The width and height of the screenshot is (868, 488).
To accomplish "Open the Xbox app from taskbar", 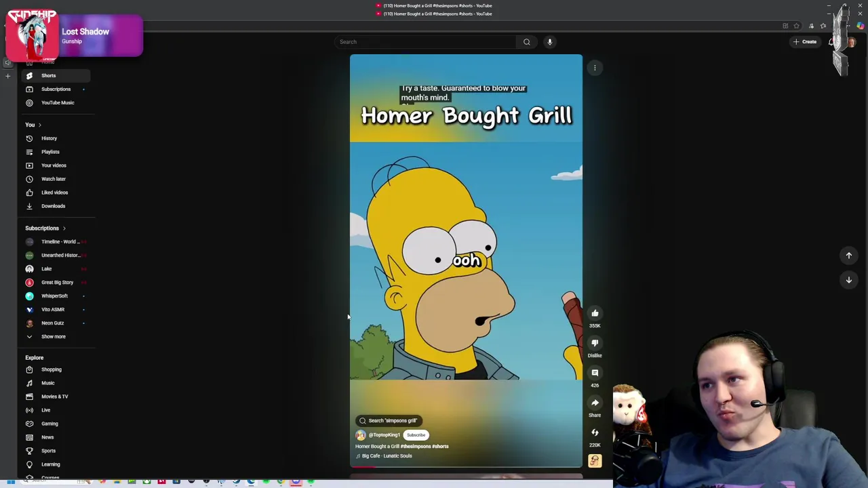I will click(x=146, y=482).
